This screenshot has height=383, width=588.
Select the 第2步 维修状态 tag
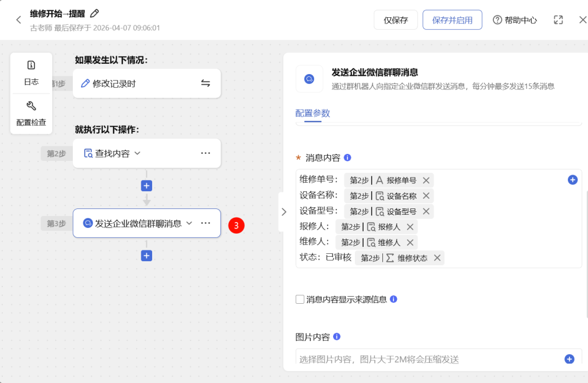[x=400, y=258]
